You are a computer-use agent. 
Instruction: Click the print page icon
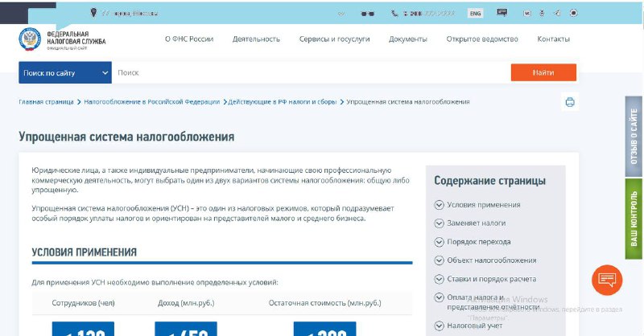570,102
